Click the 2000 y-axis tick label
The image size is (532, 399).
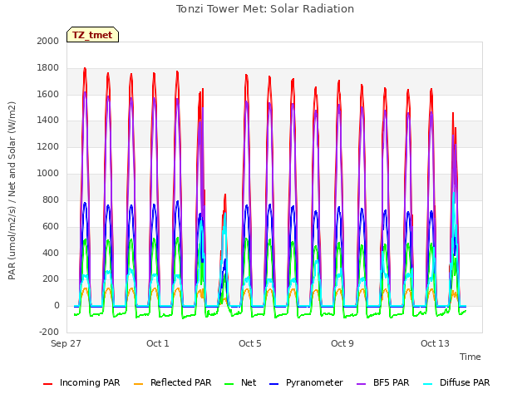(x=48, y=41)
